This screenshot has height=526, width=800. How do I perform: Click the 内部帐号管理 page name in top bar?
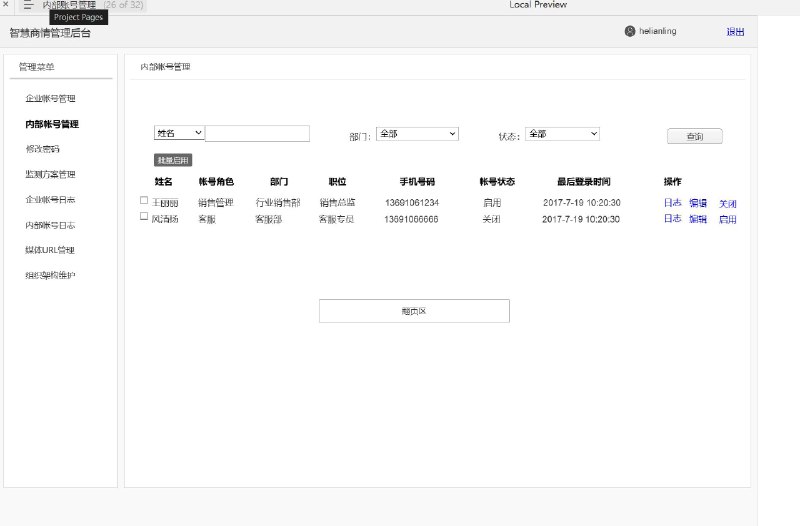coord(69,5)
